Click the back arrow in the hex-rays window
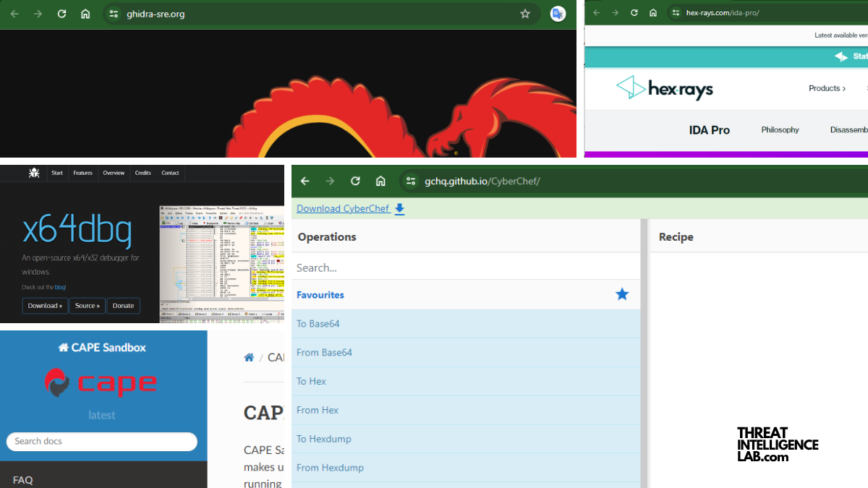Image resolution: width=868 pixels, height=488 pixels. click(x=595, y=12)
